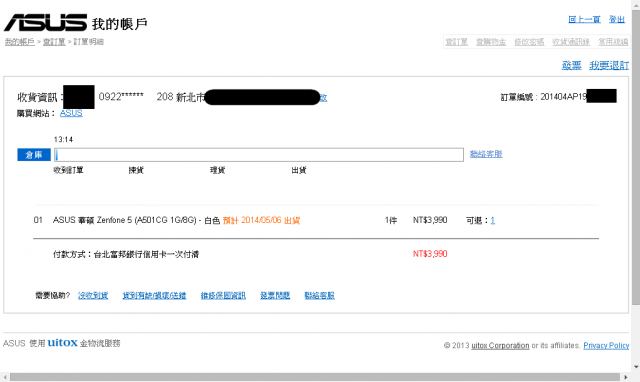Click the vertical scrollbar down arrow
The height and width of the screenshot is (382, 640).
pos(636,367)
